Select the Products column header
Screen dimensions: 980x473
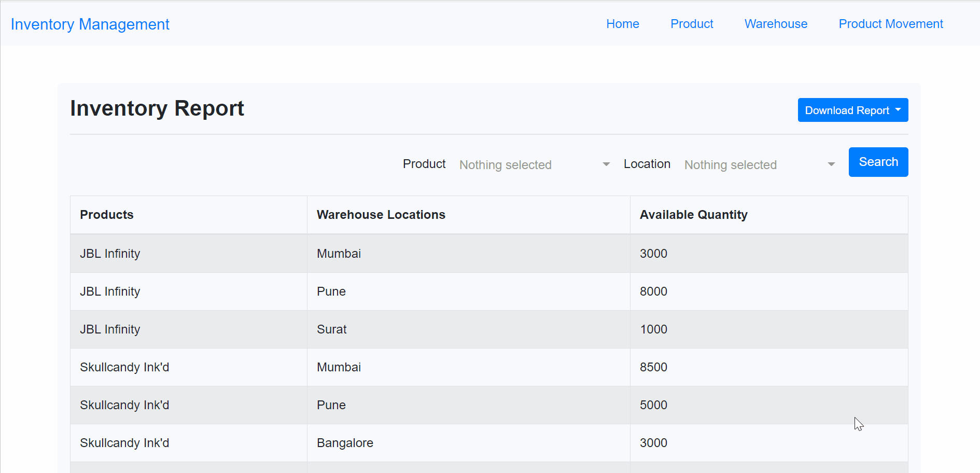click(x=107, y=214)
